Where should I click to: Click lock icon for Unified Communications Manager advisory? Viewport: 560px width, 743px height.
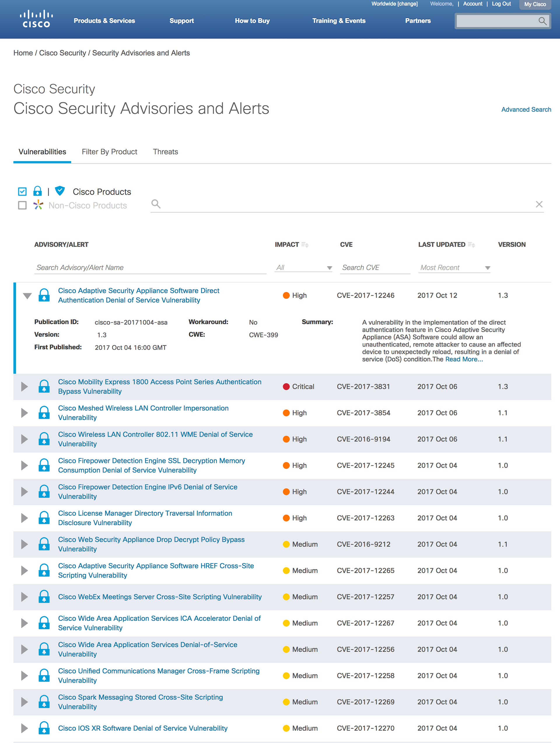44,676
